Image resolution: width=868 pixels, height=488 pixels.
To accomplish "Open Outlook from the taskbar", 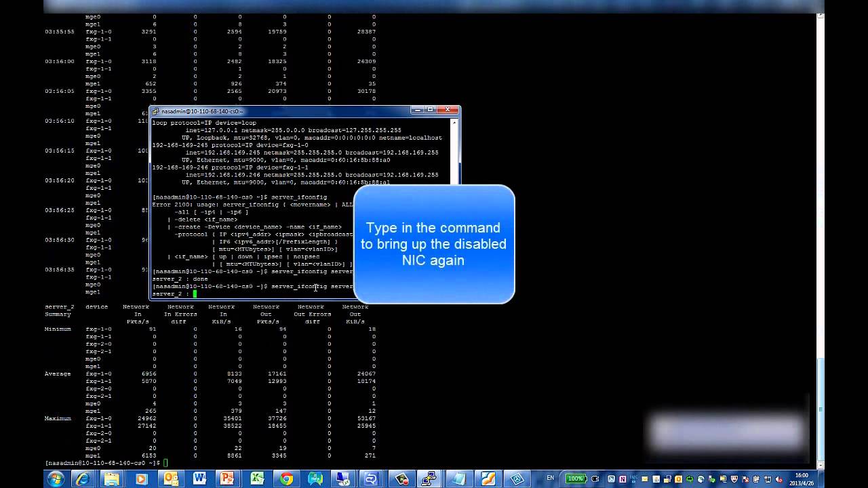I will point(171,479).
